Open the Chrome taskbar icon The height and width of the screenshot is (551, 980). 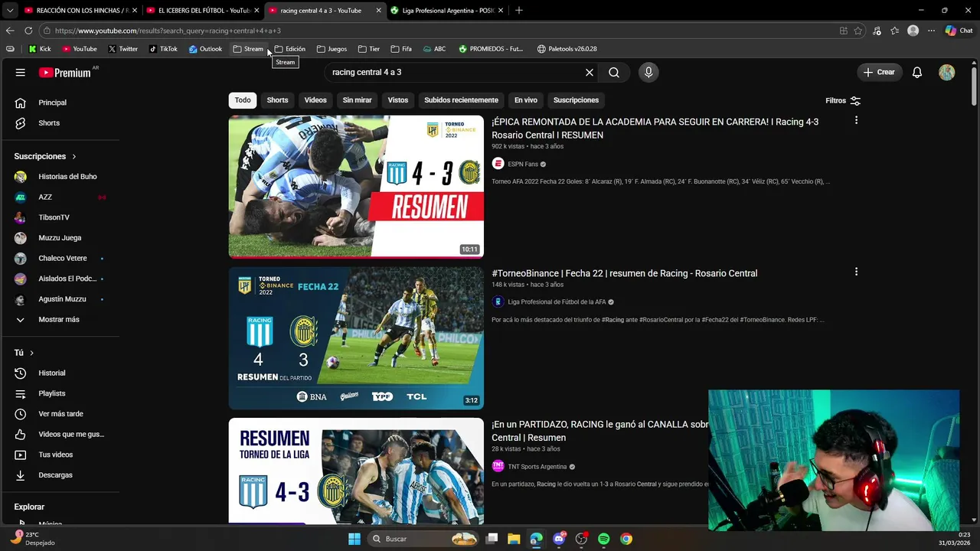(626, 539)
